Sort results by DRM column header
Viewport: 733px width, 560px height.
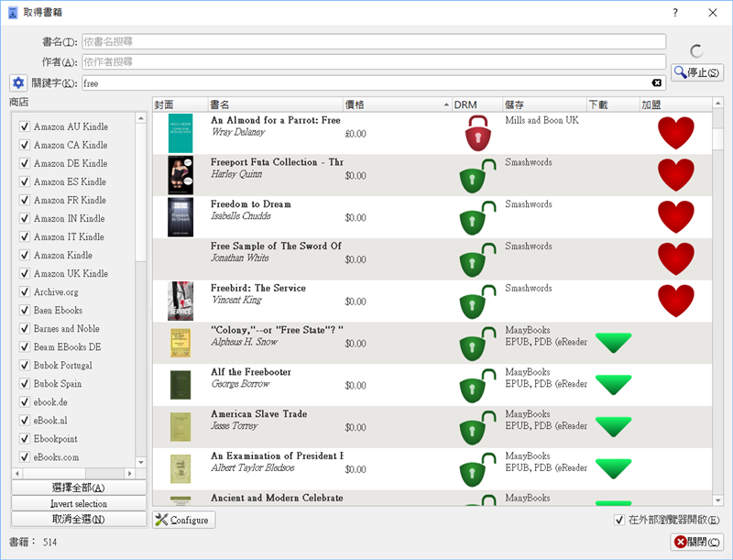coord(476,104)
